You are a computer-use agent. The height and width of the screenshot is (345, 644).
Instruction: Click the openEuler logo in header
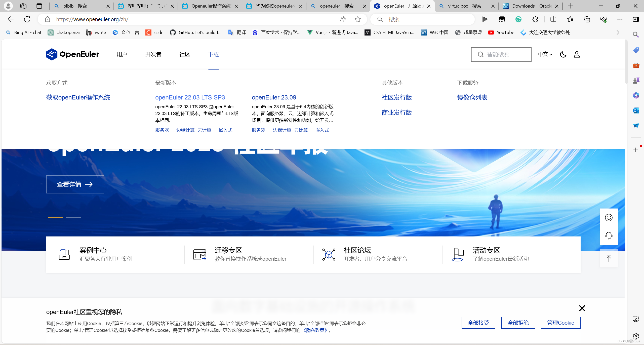(72, 54)
